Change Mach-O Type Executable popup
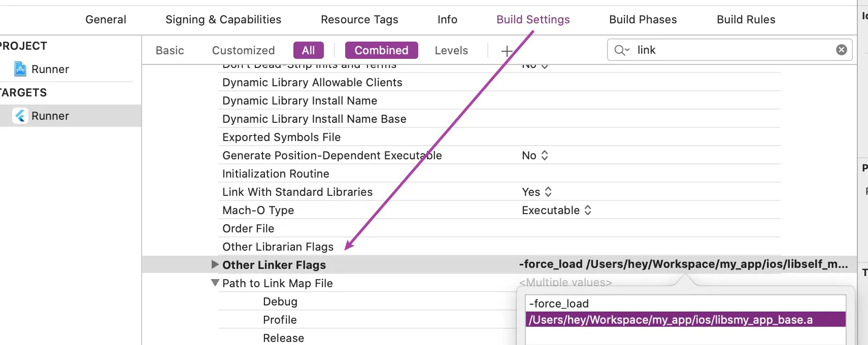868x345 pixels. pyautogui.click(x=556, y=210)
